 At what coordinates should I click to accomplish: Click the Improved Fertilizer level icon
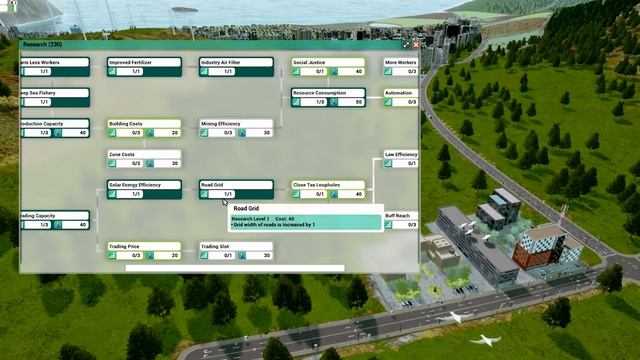[x=112, y=71]
